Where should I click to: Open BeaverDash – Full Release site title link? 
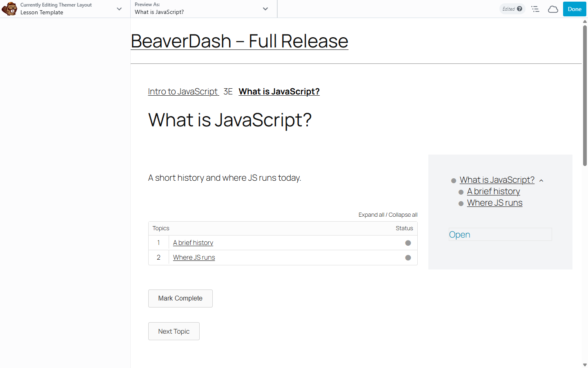[x=239, y=41]
